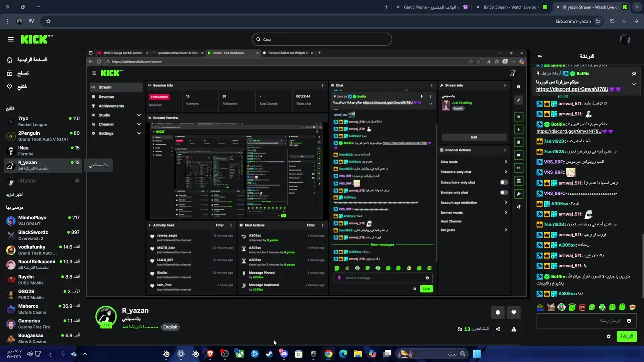644x362 pixels.
Task: Open the pinned discord.gg invite link
Action: 572,89
